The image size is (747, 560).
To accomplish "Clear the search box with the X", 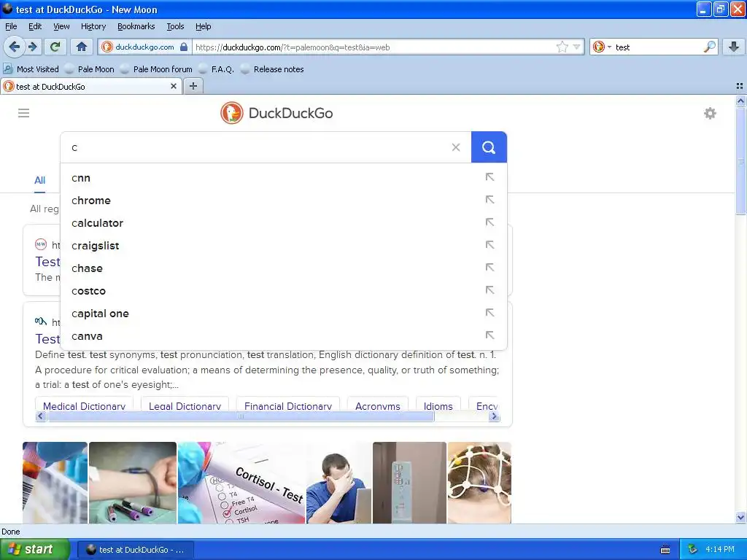I will click(456, 147).
